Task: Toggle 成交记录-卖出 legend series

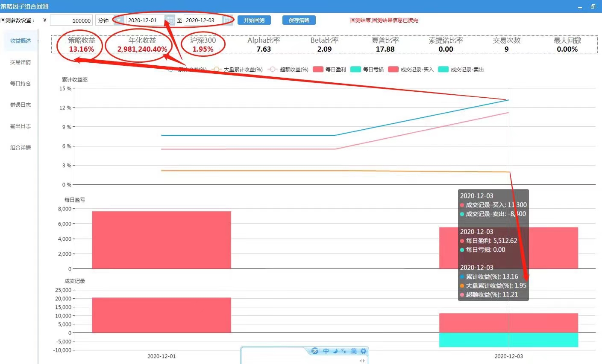Action: (x=461, y=69)
